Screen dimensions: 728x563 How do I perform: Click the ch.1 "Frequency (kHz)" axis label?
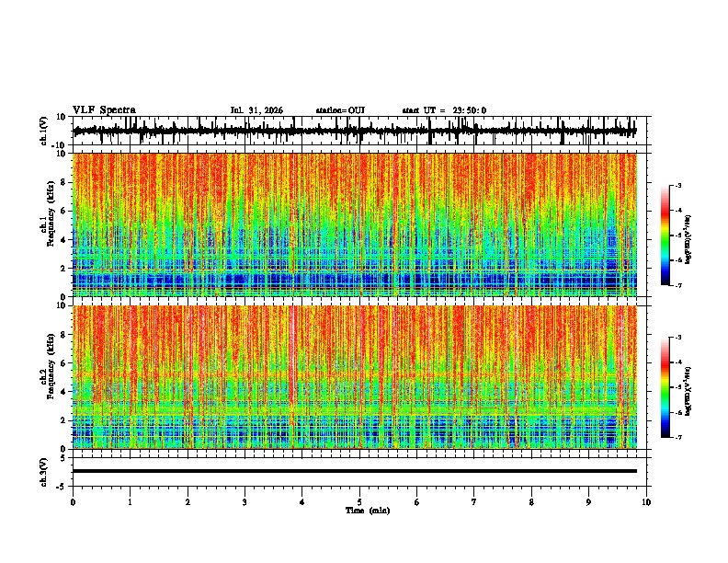(x=51, y=213)
